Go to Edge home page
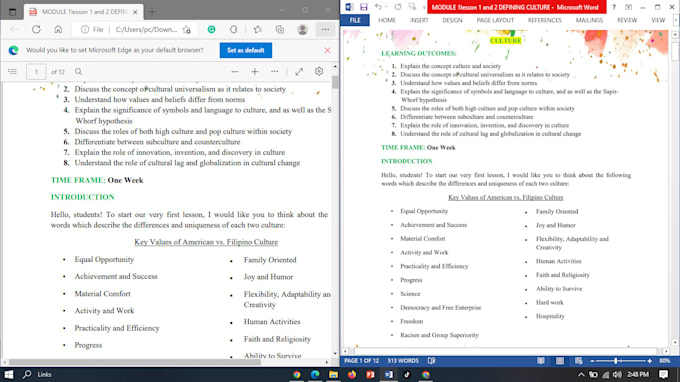Viewport: 680px width, 382px height. pos(58,29)
